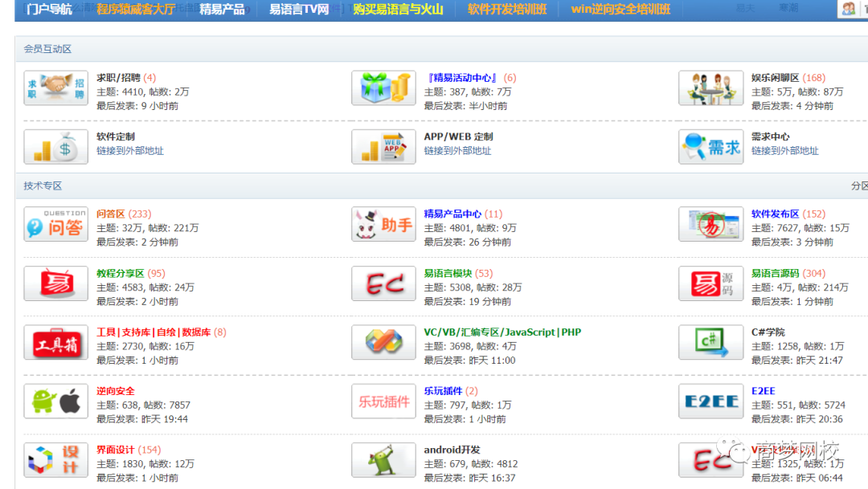Visit the 教程分享区 forum link
Image resolution: width=868 pixels, height=489 pixels.
[x=120, y=273]
